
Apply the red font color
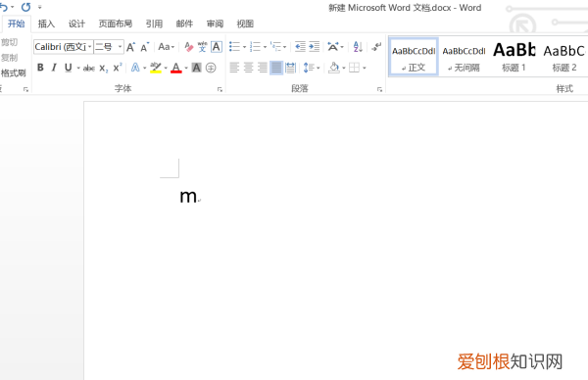[176, 68]
